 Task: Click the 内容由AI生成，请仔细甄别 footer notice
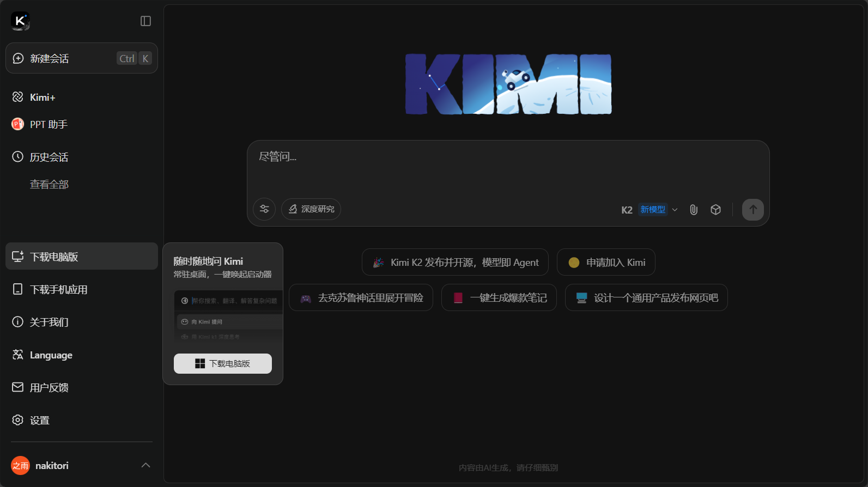[x=508, y=467]
